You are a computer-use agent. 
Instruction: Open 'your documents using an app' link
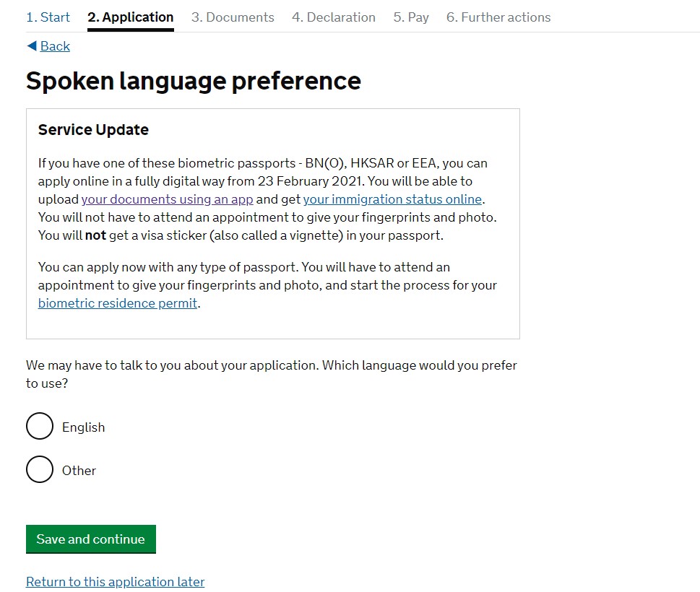coord(167,199)
